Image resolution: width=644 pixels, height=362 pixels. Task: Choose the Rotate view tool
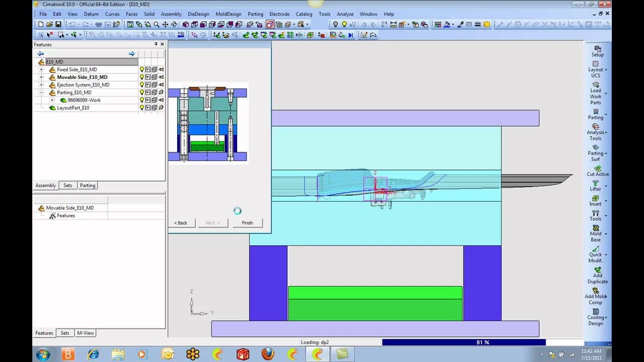point(174,24)
